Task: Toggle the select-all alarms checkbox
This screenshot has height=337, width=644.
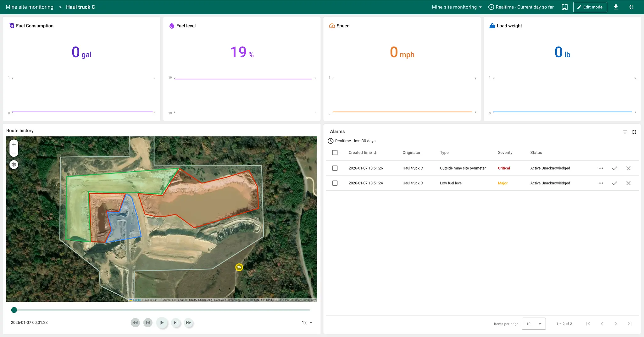Action: coord(335,153)
